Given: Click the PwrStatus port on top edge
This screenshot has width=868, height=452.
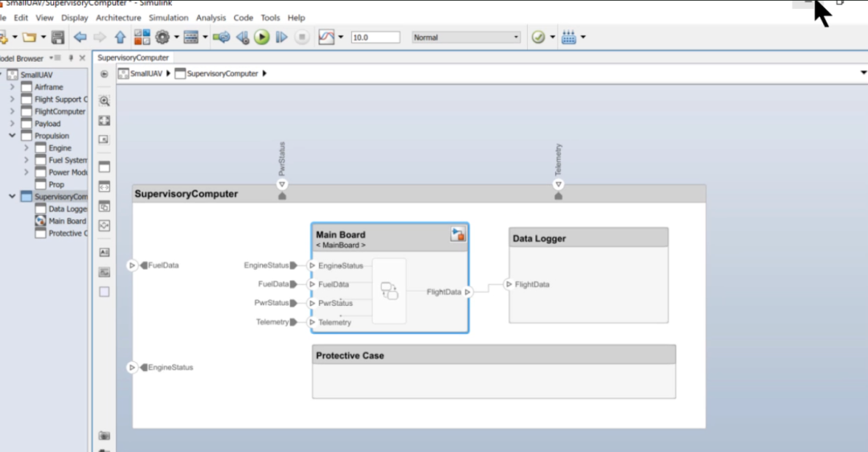Looking at the screenshot, I should coord(282,184).
